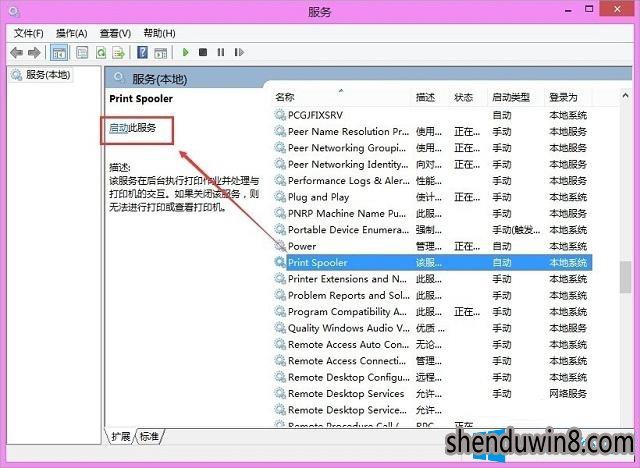The height and width of the screenshot is (468, 640).
Task: Click the vertical scrollbar thumb
Action: 625,277
